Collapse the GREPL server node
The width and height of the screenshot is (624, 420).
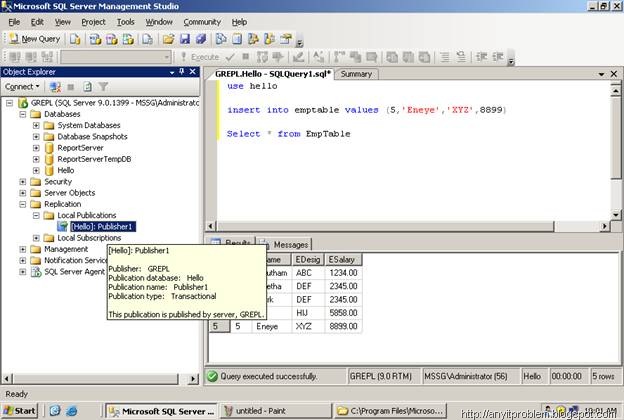pyautogui.click(x=9, y=103)
